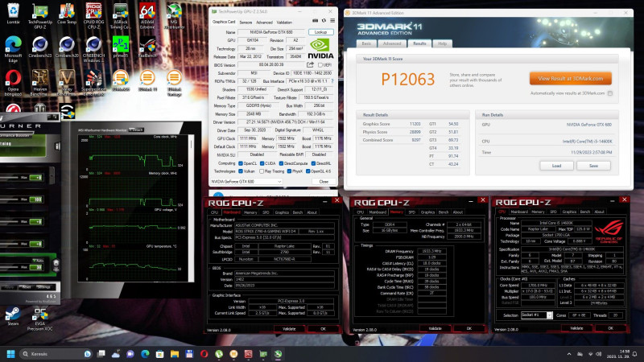
Task: Click Bus Interface question mark icon
Action: tap(332, 81)
